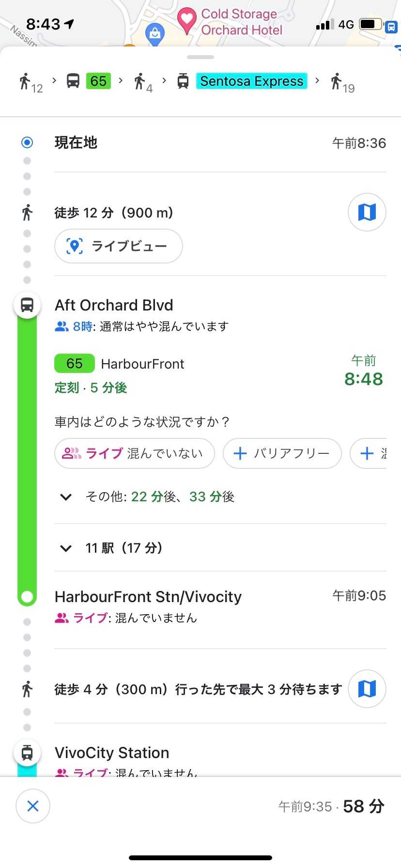
Task: Tap the Cold Storage Orchard Hotel heart pin
Action: coord(186,19)
